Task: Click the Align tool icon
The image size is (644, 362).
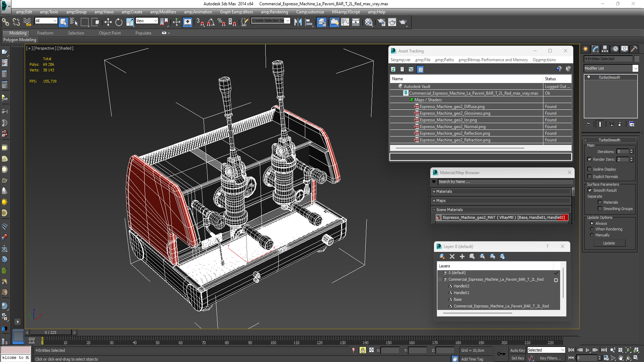Action: (309, 22)
